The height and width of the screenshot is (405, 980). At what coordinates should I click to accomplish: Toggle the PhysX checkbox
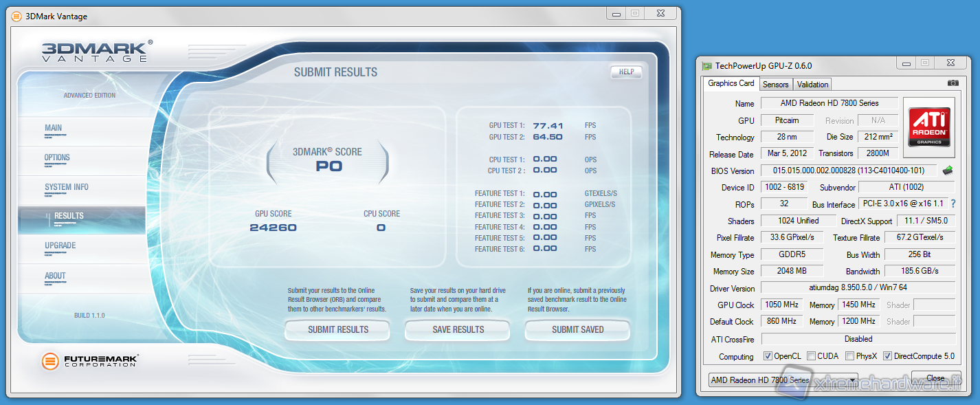[x=850, y=356]
